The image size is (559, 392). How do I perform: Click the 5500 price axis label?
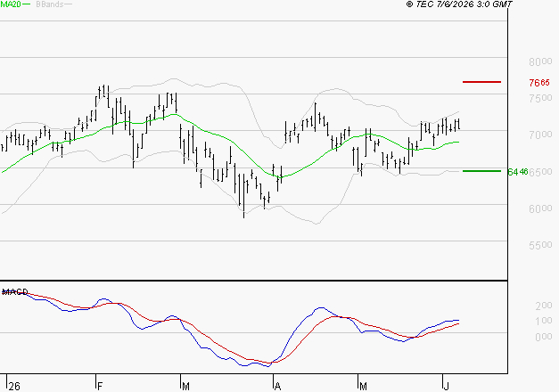(540, 245)
